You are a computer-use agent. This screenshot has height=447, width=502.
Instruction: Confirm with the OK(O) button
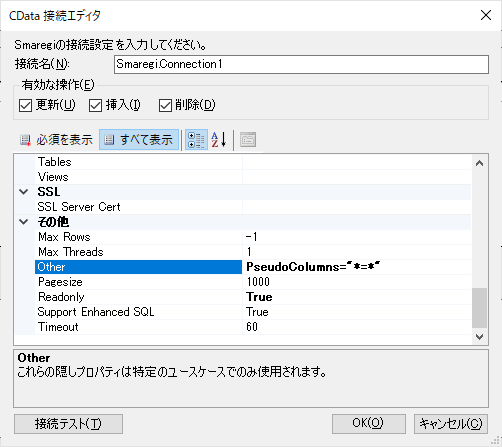(369, 424)
